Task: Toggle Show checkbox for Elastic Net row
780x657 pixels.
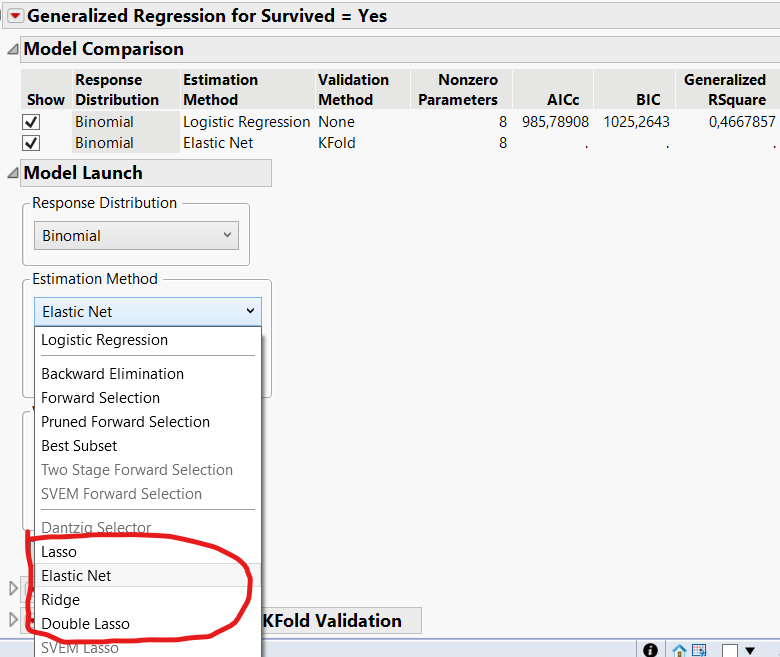Action: [32, 143]
